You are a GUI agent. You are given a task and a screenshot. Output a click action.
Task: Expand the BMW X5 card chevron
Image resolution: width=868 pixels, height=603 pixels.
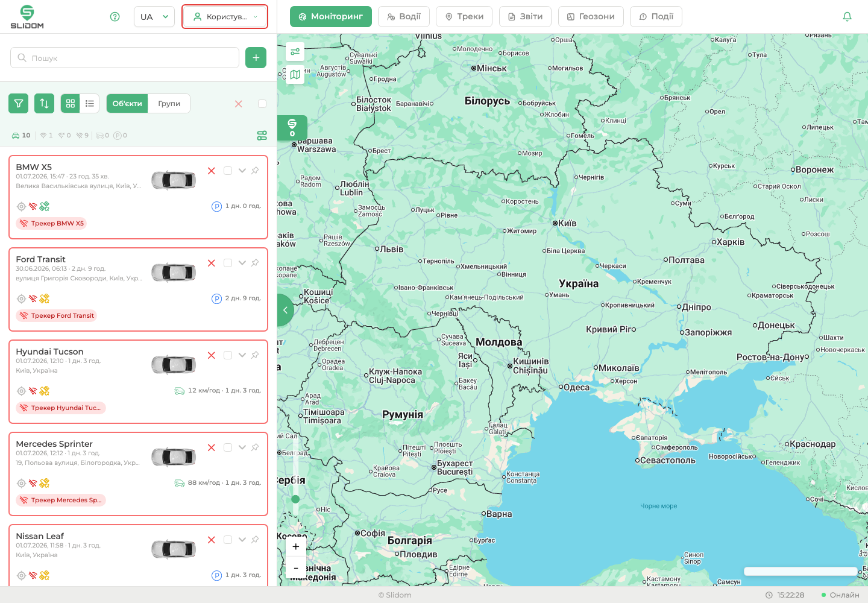[242, 171]
